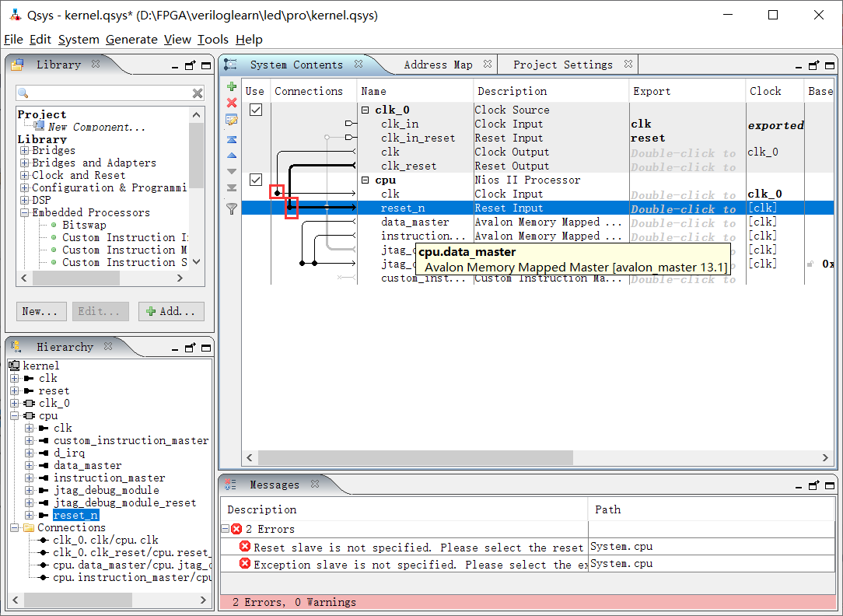Screen dimensions: 843x616
Task: Minimize the Messages panel
Action: pos(799,486)
